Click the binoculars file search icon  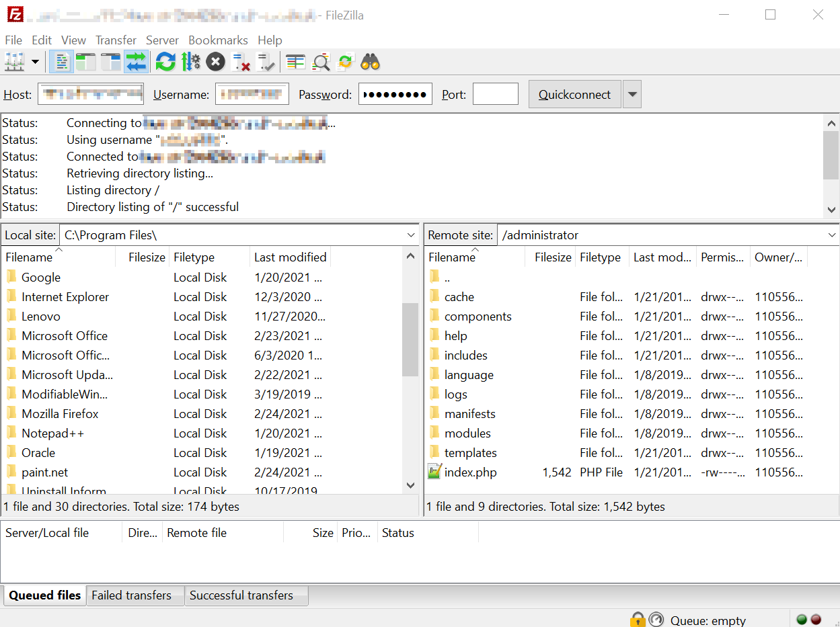coord(371,62)
